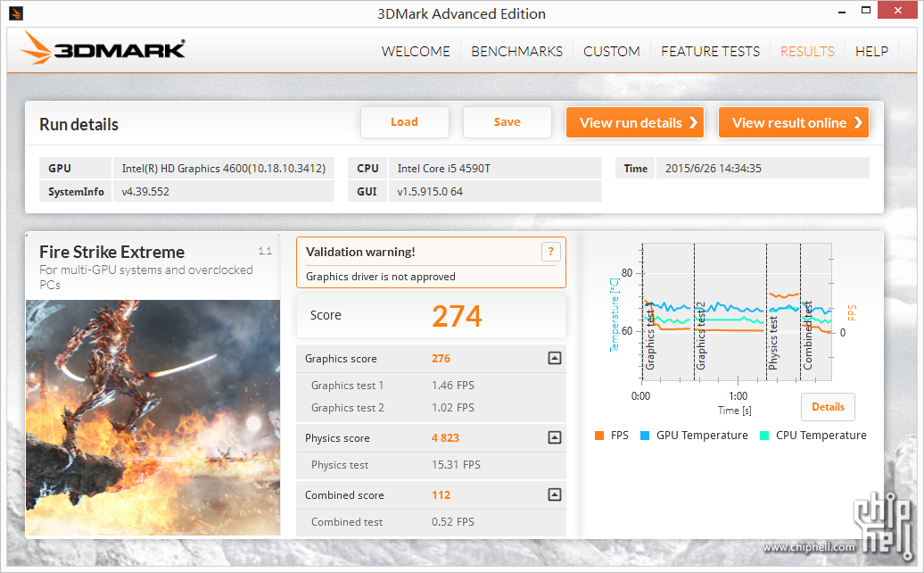This screenshot has width=924, height=573.
Task: Click the Run details heading
Action: click(79, 124)
